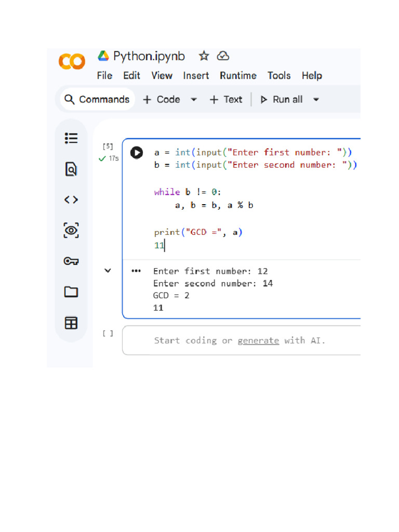Screen dimensions: 399x532
Task: Check the cloud saved status icon
Action: [223, 56]
